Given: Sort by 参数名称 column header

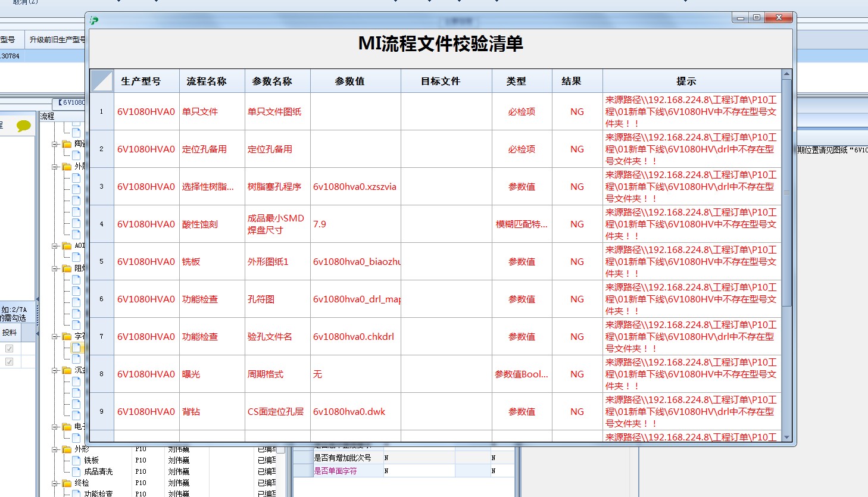Looking at the screenshot, I should pos(277,81).
